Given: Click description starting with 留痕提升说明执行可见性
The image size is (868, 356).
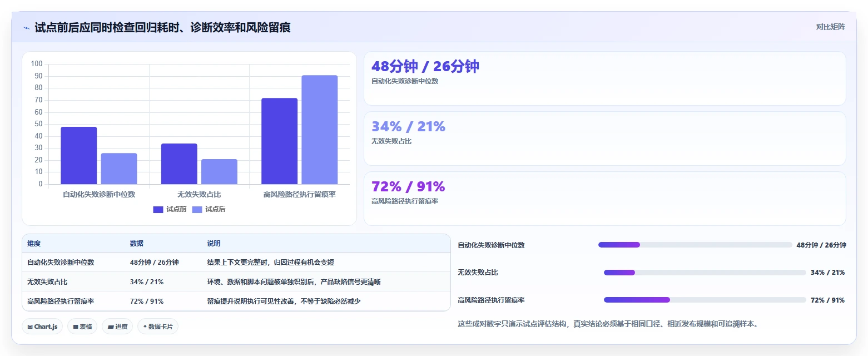Looking at the screenshot, I should (284, 301).
